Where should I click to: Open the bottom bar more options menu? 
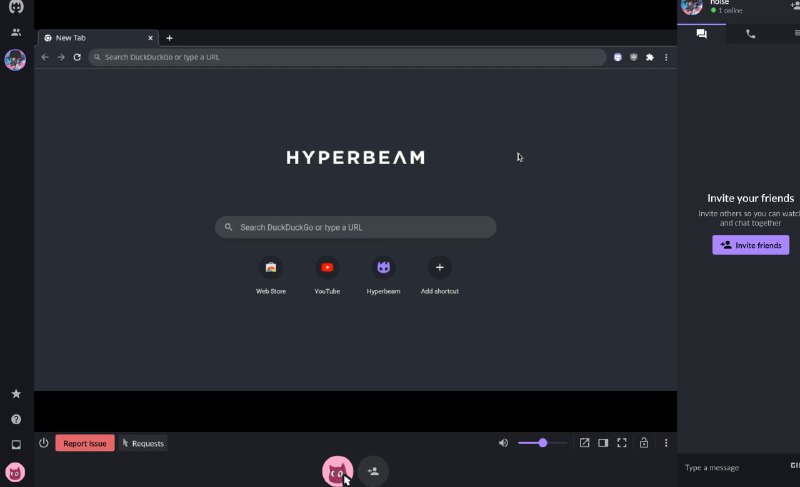(666, 443)
